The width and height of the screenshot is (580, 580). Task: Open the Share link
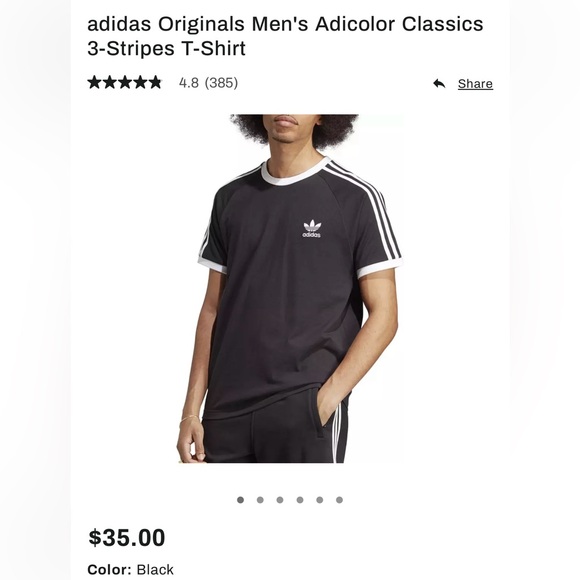pyautogui.click(x=475, y=84)
